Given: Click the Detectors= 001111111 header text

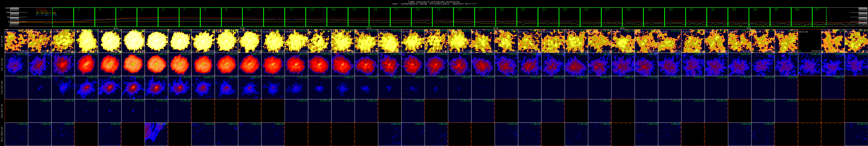Looking at the screenshot, I should click(465, 4).
